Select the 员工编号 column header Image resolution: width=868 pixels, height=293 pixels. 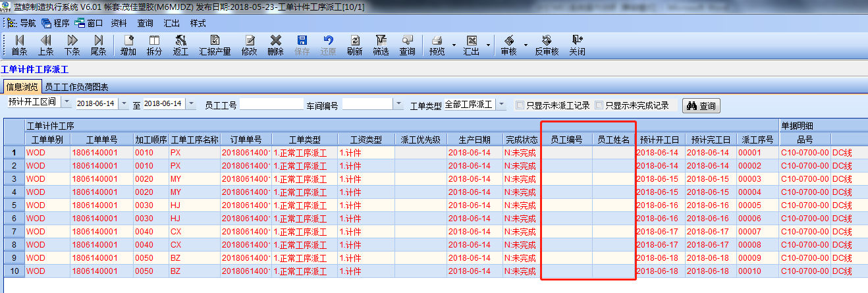pos(566,140)
